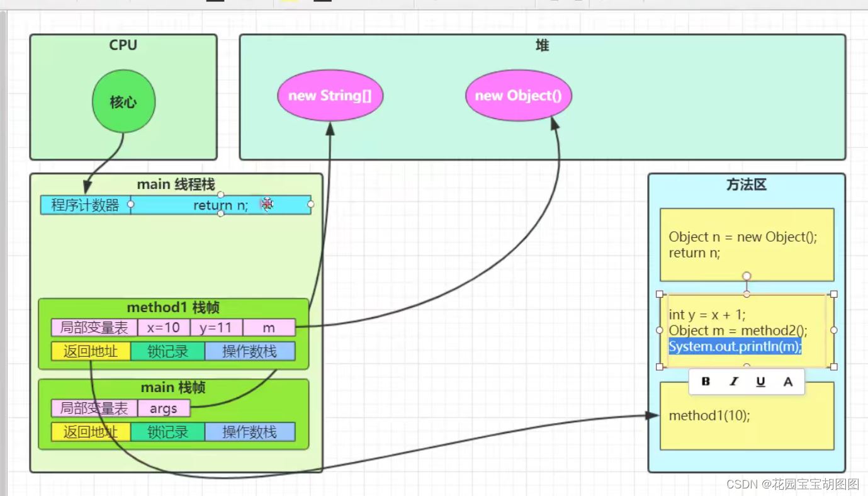Select 锁记录 cell in main 栈帧
The height and width of the screenshot is (496, 868).
167,432
